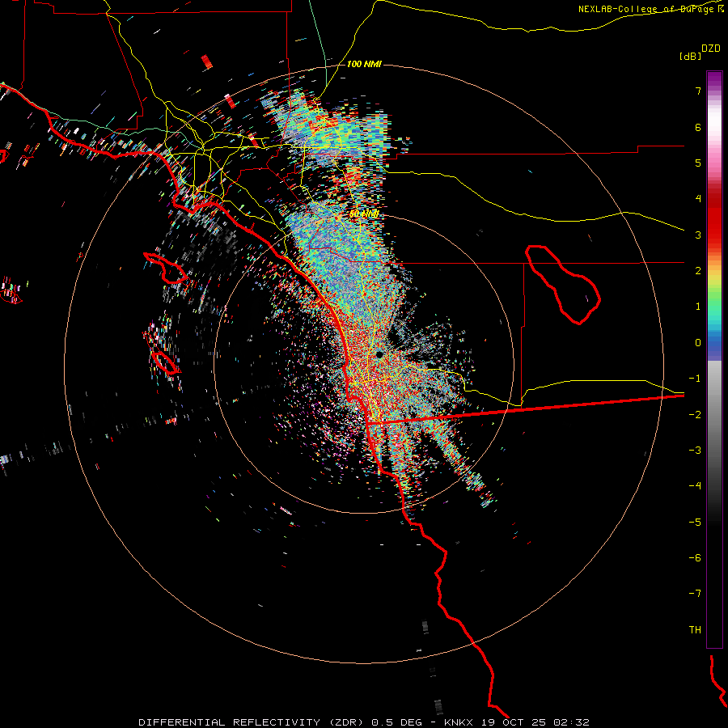The height and width of the screenshot is (728, 728).
Task: Click the 1 dB green value label
Action: tap(698, 307)
